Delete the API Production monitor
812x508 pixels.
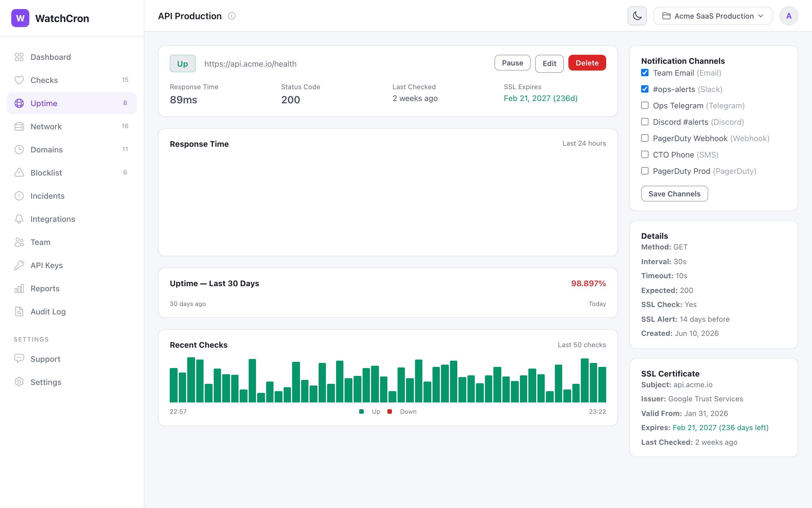[587, 63]
